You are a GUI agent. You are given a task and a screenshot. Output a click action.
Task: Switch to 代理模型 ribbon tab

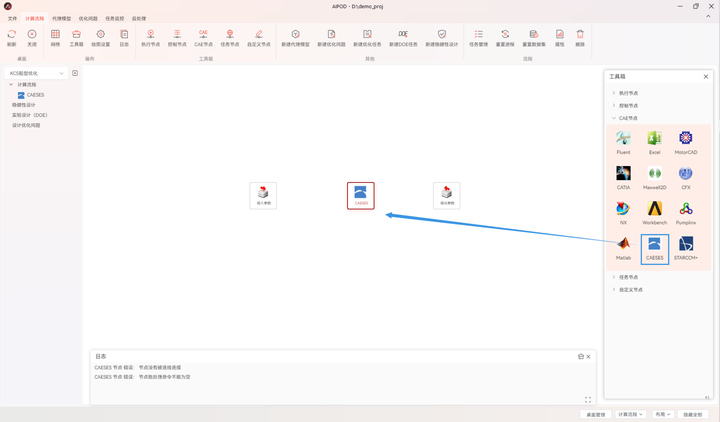[x=62, y=18]
